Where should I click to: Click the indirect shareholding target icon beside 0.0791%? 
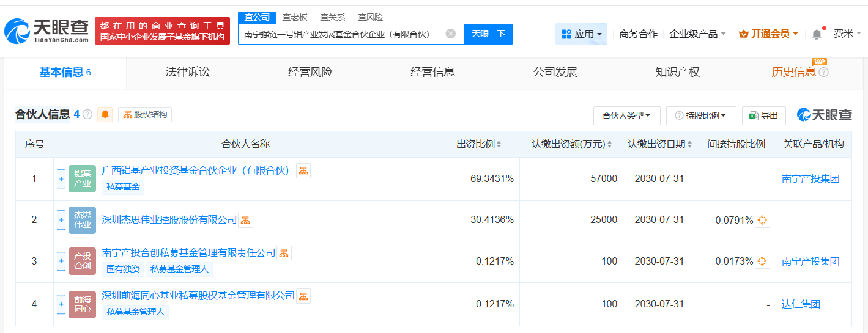click(762, 220)
